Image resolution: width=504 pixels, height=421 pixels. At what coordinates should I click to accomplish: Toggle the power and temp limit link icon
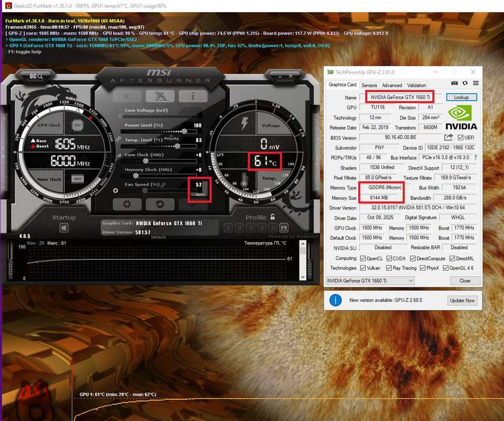click(118, 139)
